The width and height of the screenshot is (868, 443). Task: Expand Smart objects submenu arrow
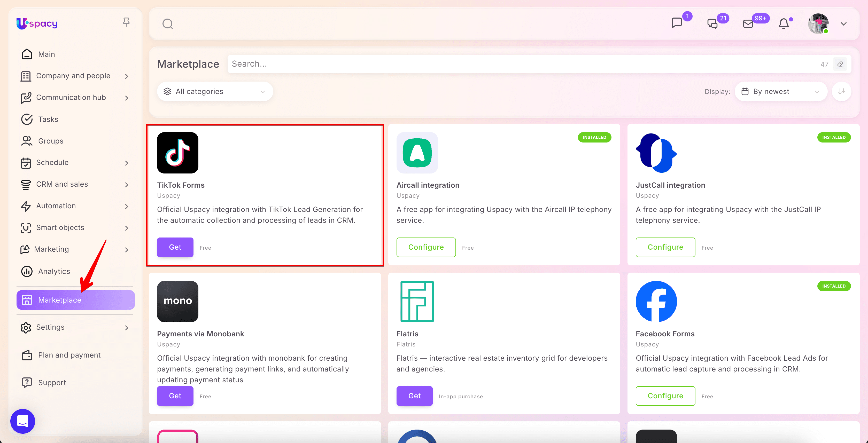pos(127,228)
